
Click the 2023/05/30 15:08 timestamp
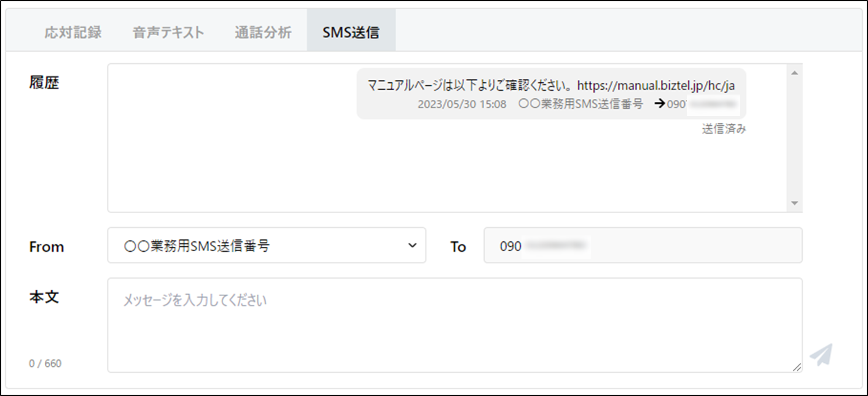pos(462,104)
